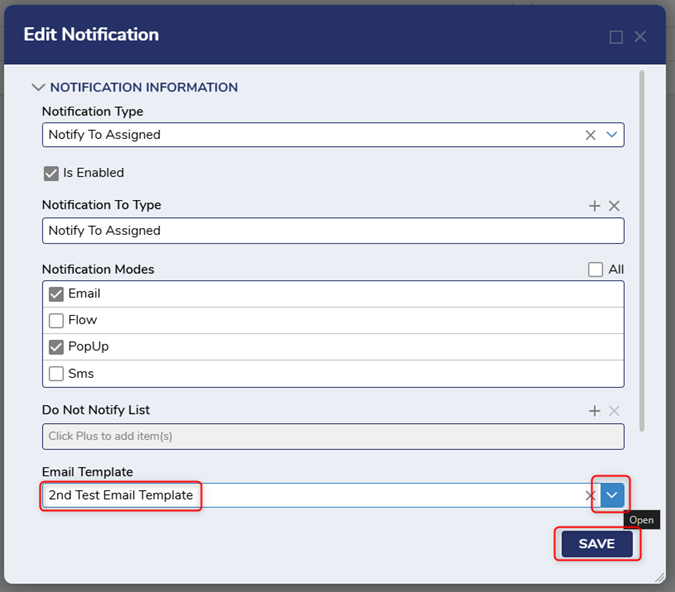Viewport: 675px width, 592px height.
Task: Uncheck the Email notification mode
Action: [57, 294]
